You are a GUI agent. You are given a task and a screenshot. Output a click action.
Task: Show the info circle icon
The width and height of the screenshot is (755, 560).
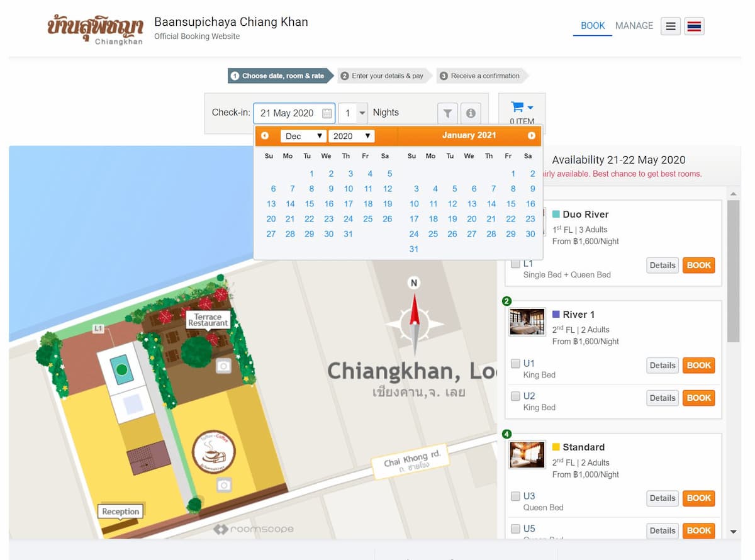click(471, 113)
